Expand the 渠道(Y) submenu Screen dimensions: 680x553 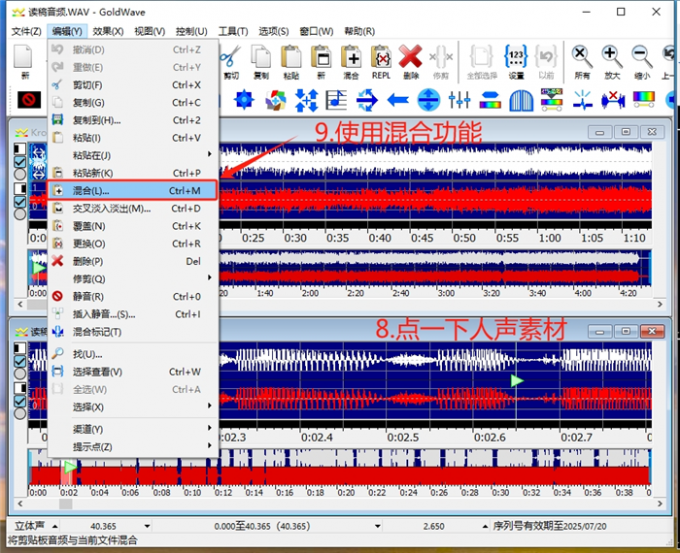133,429
